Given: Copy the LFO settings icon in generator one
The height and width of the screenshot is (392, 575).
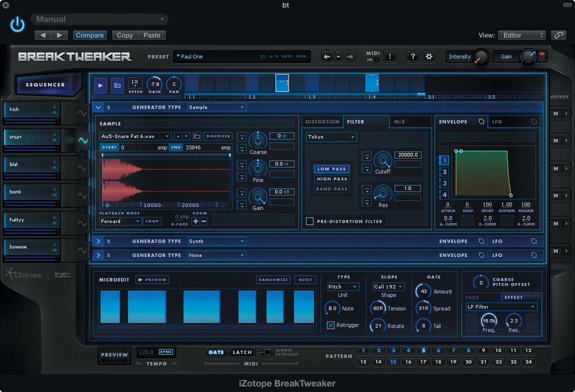Looking at the screenshot, I should point(534,121).
